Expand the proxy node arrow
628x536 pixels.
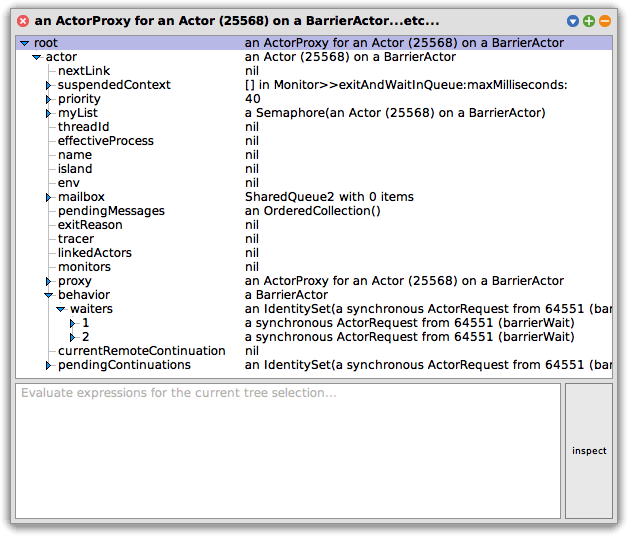point(48,281)
